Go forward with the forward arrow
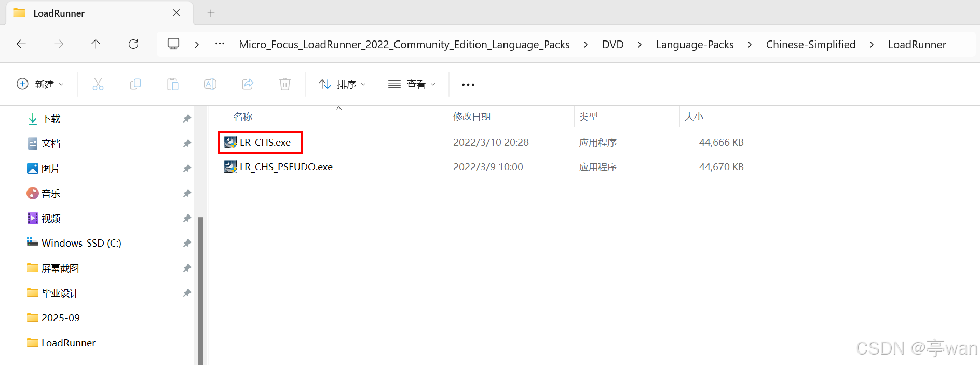This screenshot has width=980, height=365. tap(59, 44)
